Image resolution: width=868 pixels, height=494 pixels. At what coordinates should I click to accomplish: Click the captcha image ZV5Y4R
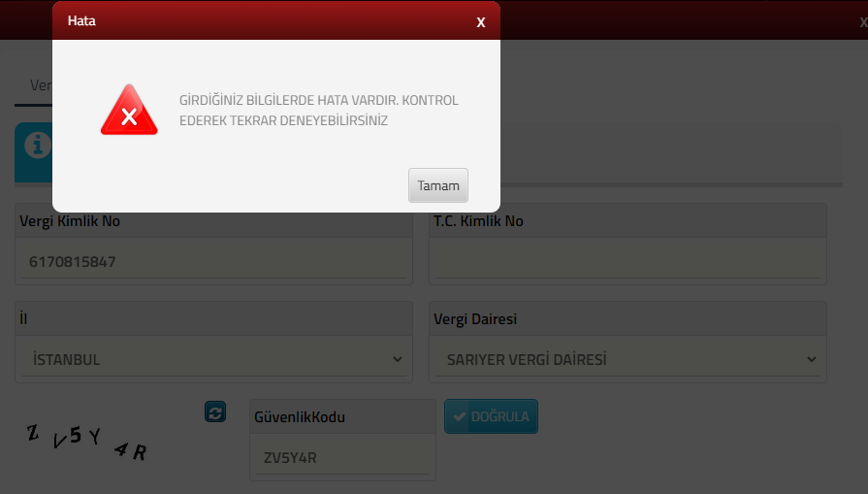point(87,442)
